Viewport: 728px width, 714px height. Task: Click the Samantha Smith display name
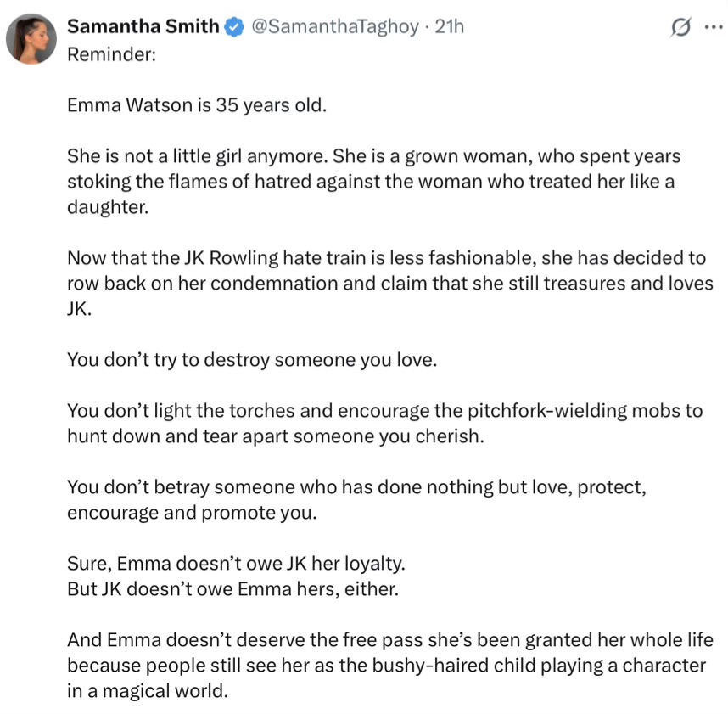[x=143, y=26]
